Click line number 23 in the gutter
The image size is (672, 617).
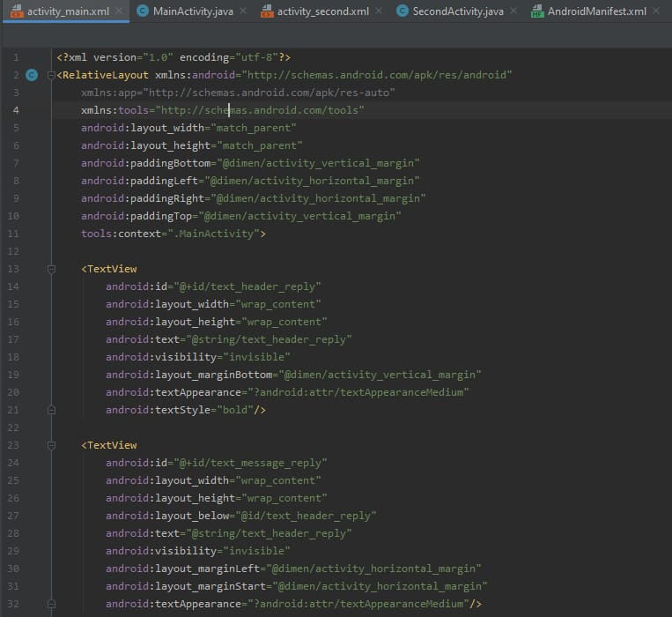(13, 445)
